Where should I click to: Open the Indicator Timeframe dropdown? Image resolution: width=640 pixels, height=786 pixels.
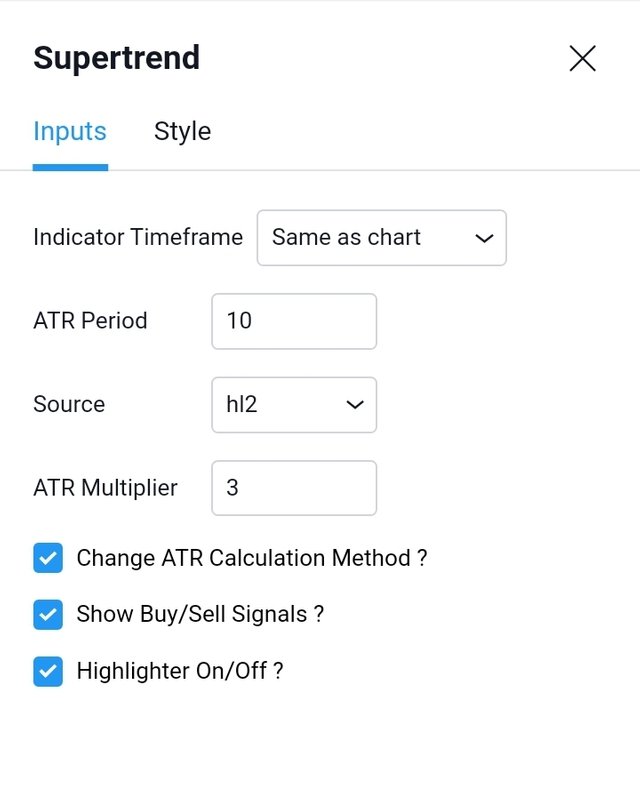tap(381, 238)
